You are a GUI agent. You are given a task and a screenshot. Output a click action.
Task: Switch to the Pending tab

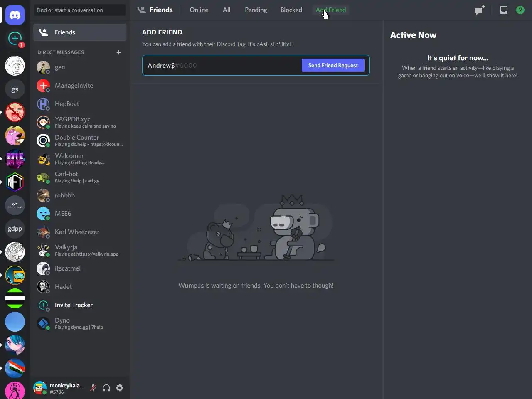tap(256, 10)
